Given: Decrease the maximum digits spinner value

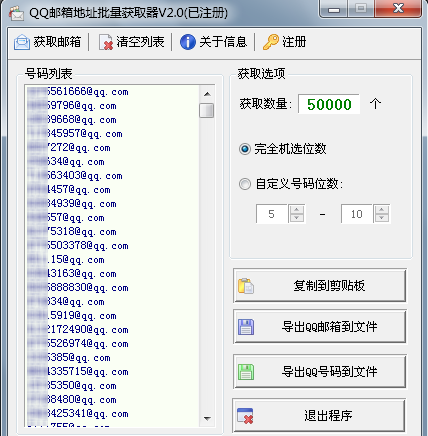Looking at the screenshot, I should (x=382, y=218).
